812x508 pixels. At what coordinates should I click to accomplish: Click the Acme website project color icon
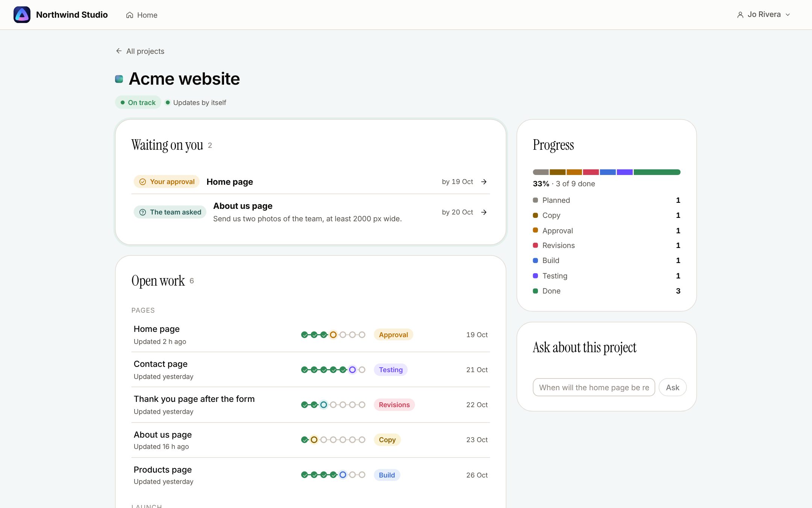point(119,79)
